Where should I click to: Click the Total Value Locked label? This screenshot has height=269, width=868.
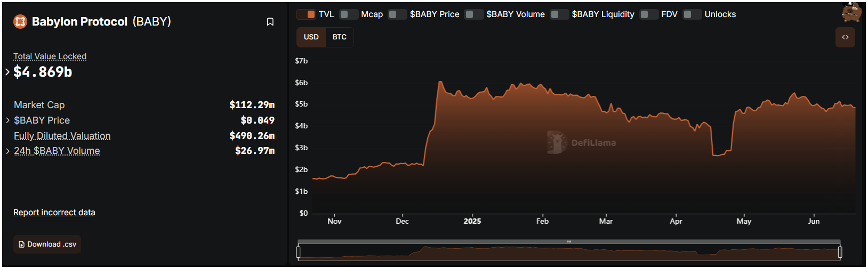coord(50,56)
